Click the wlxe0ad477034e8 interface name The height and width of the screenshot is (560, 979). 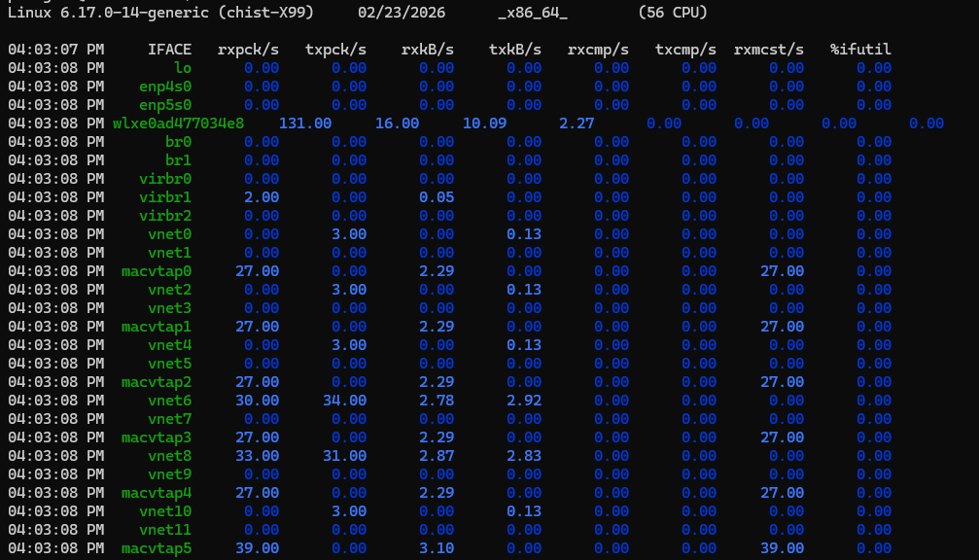(178, 123)
